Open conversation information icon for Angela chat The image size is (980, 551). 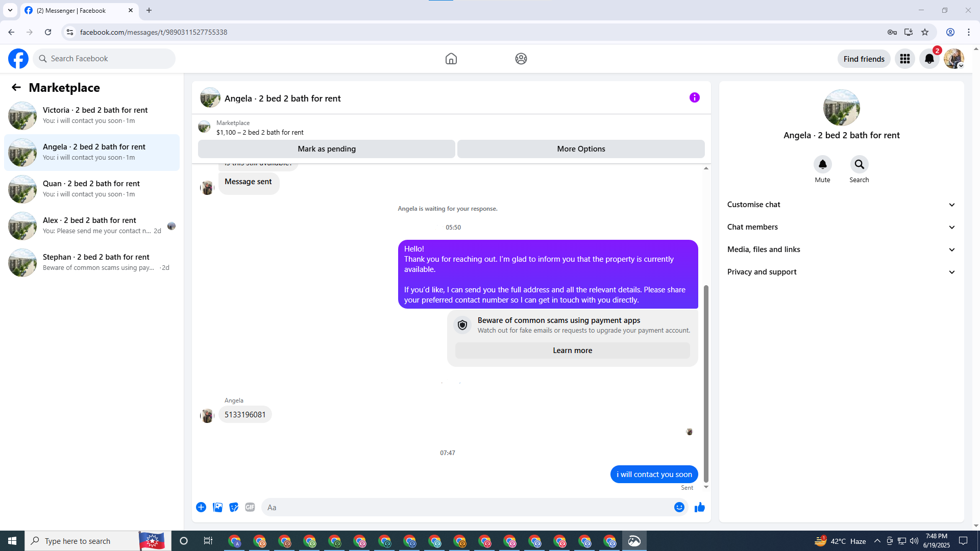(695, 97)
